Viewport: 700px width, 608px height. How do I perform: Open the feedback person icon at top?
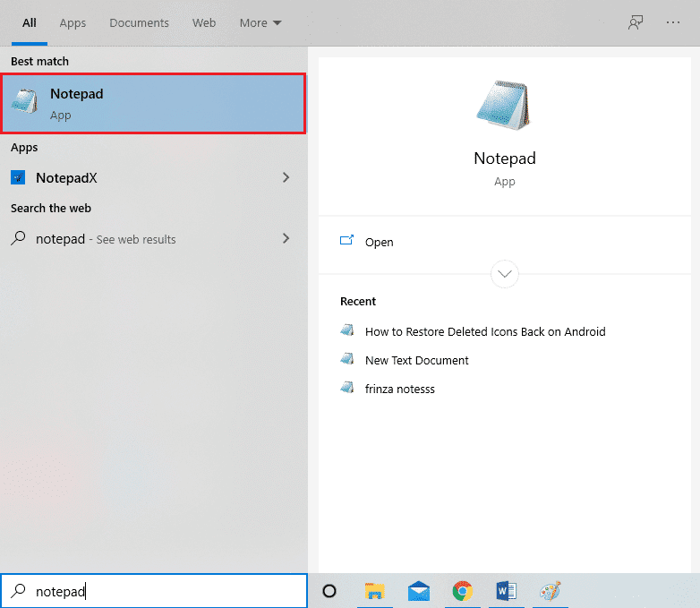636,22
